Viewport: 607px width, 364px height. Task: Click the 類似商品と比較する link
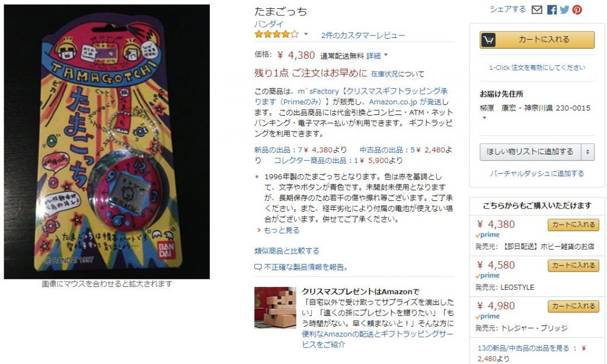287,251
